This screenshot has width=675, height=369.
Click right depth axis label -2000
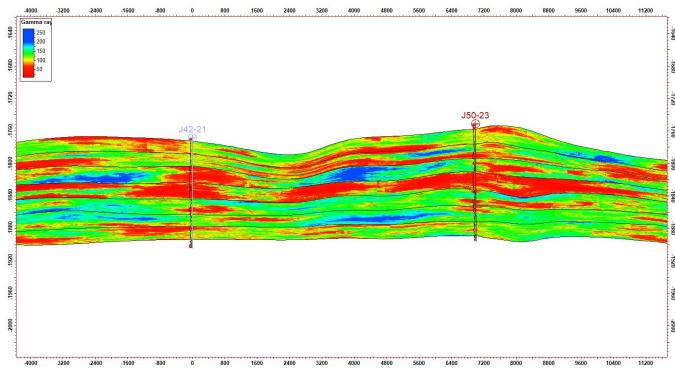(672, 326)
